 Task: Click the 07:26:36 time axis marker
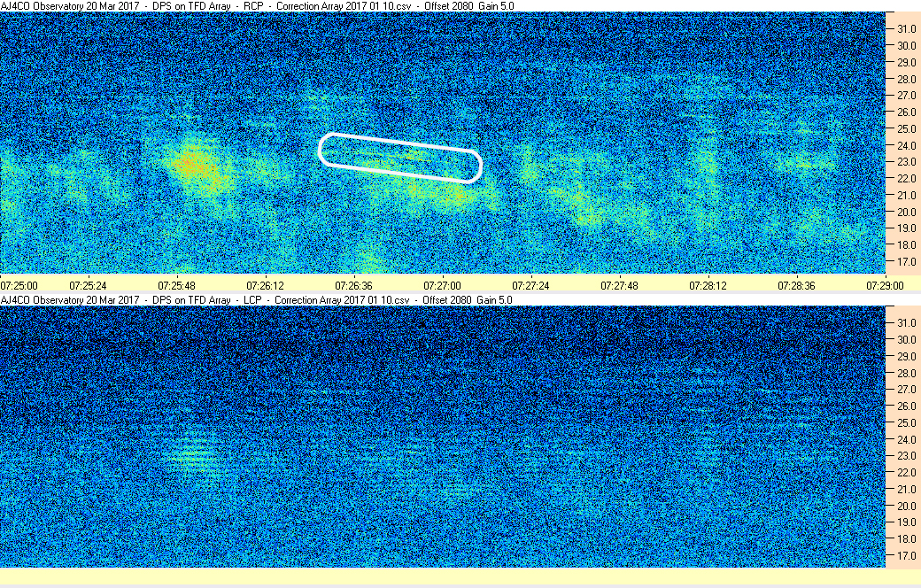353,286
